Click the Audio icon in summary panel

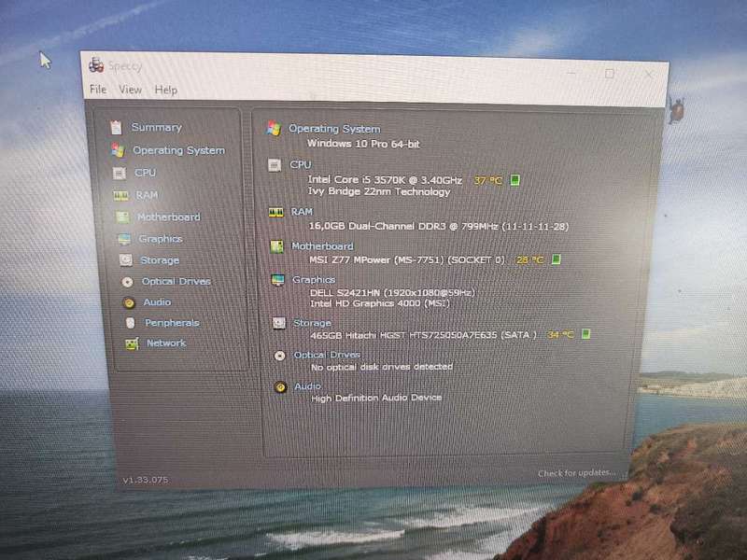click(281, 387)
